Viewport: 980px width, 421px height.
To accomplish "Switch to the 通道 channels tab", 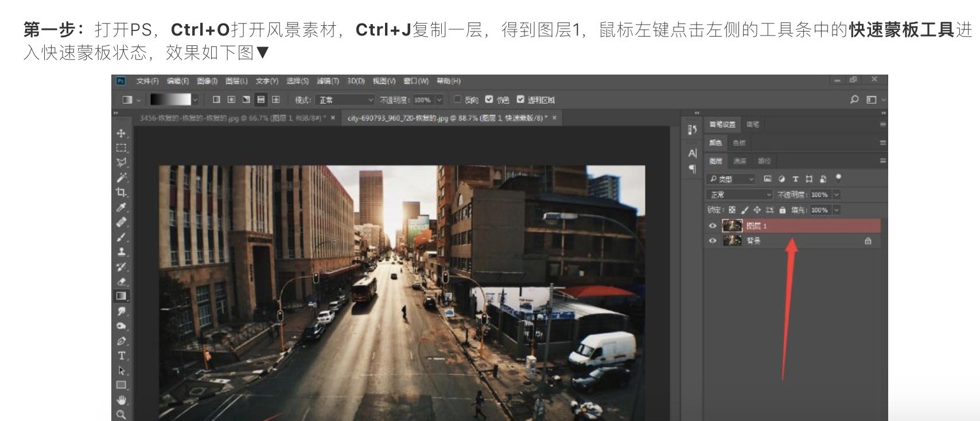I will click(740, 161).
